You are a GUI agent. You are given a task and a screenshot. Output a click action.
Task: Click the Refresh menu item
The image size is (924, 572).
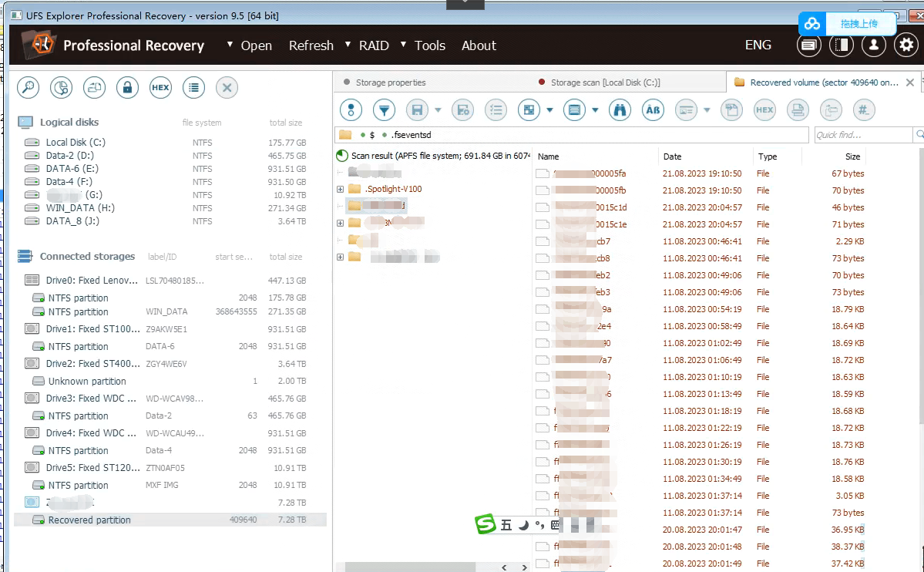[311, 45]
